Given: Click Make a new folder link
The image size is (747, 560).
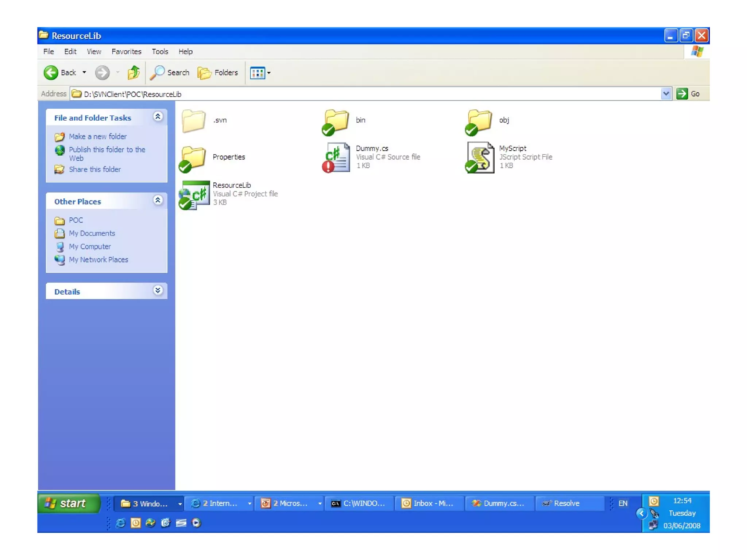Looking at the screenshot, I should click(98, 136).
